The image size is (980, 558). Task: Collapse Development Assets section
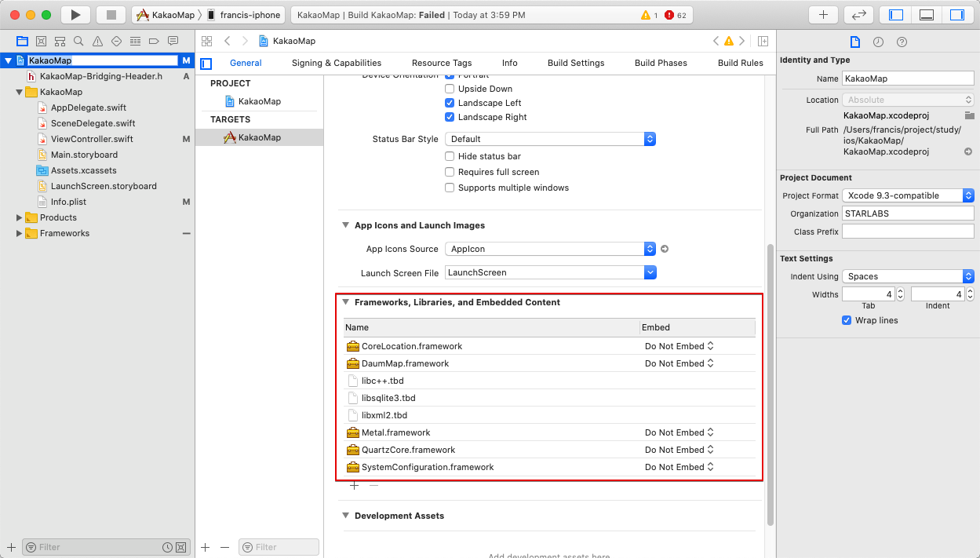click(345, 516)
